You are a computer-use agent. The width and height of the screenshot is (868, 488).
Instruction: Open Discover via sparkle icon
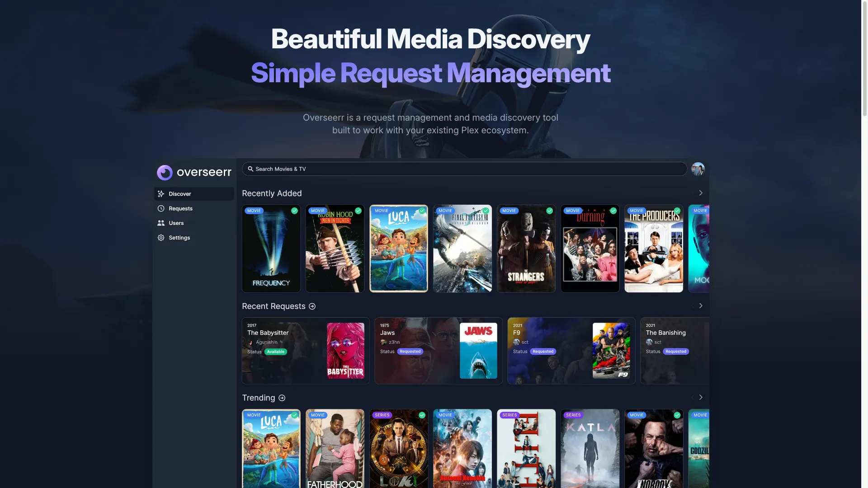pos(161,194)
